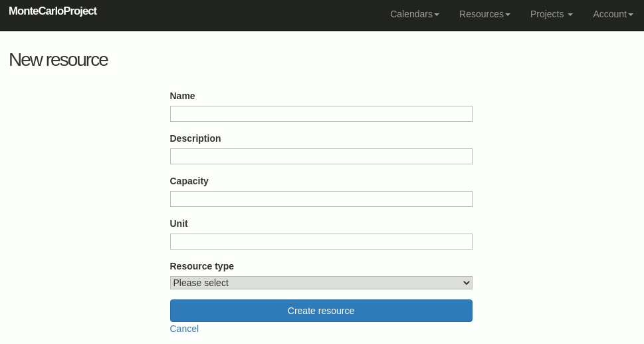The height and width of the screenshot is (344, 644).
Task: Go to MonteCarloProject home link
Action: click(53, 11)
